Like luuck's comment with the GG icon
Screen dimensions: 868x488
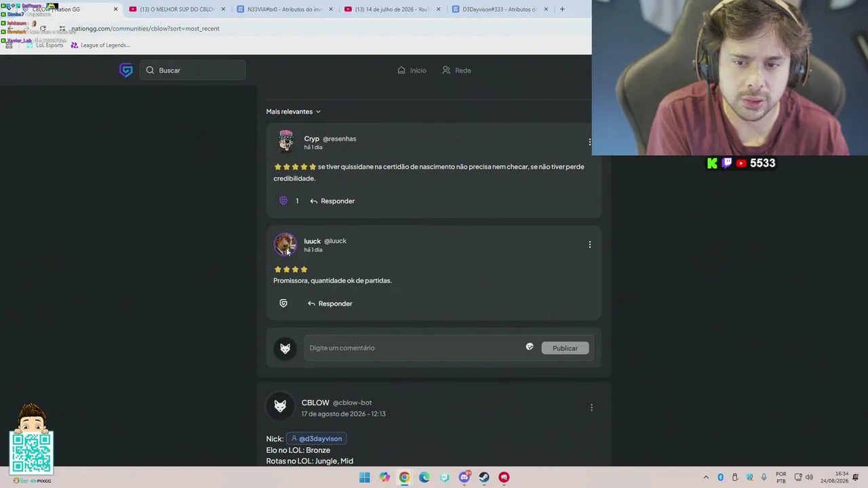tap(283, 304)
